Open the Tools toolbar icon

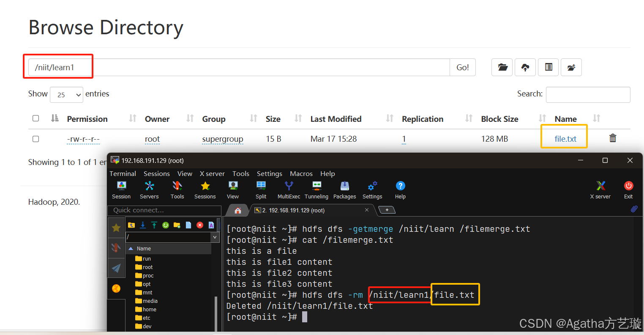click(177, 189)
